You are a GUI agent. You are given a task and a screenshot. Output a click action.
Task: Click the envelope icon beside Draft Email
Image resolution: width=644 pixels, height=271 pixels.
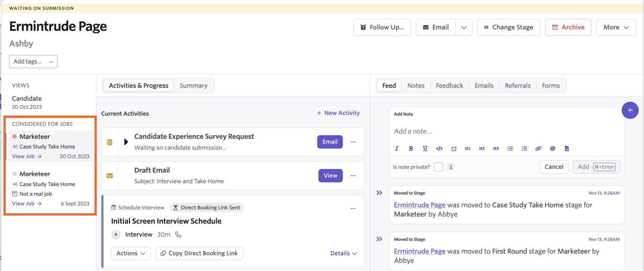[110, 175]
